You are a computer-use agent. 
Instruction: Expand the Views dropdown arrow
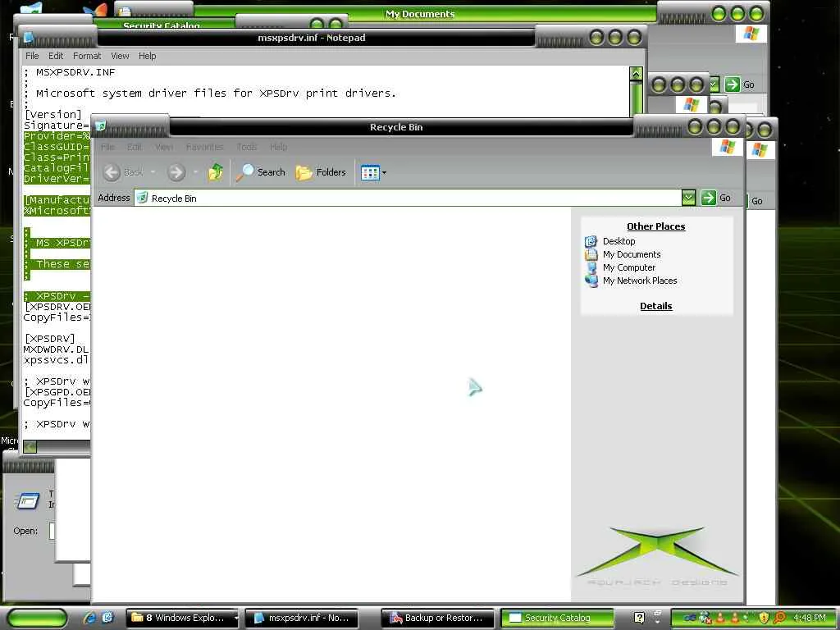pos(384,172)
